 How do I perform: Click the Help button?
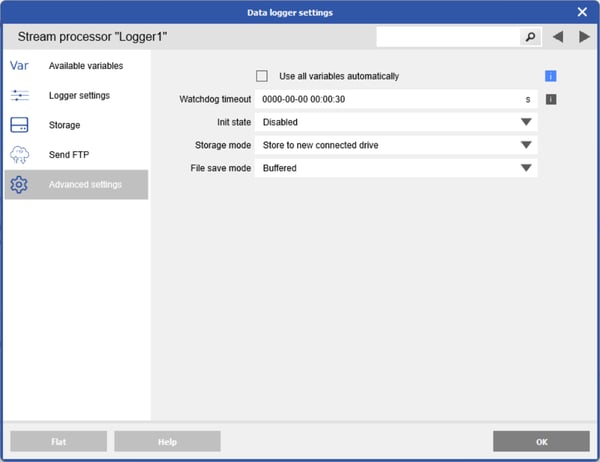(x=167, y=442)
